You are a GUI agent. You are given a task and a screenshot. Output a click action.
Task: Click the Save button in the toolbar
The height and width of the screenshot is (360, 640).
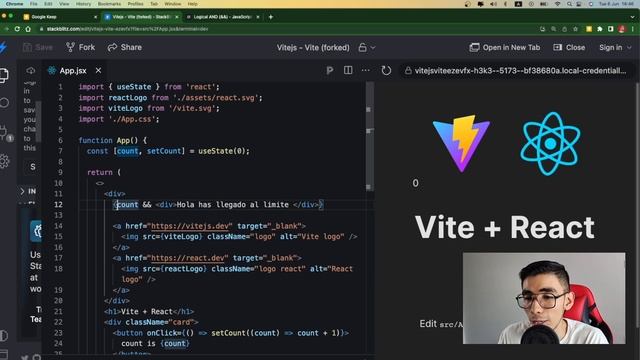pos(38,47)
